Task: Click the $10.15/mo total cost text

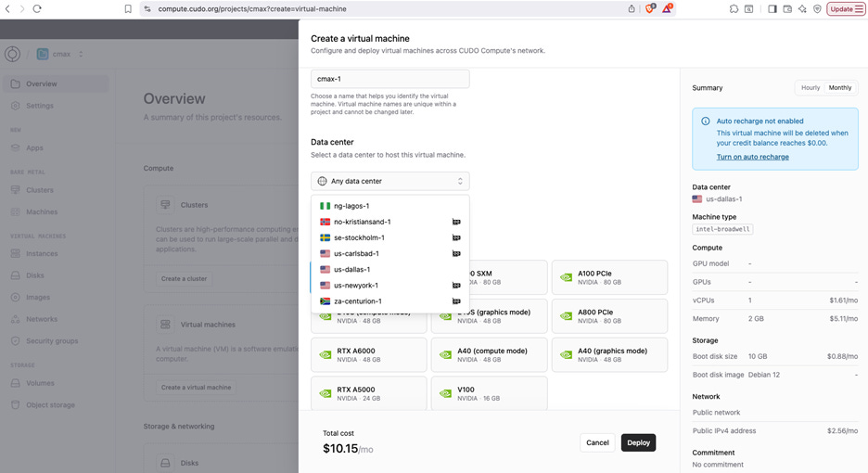Action: [348, 449]
